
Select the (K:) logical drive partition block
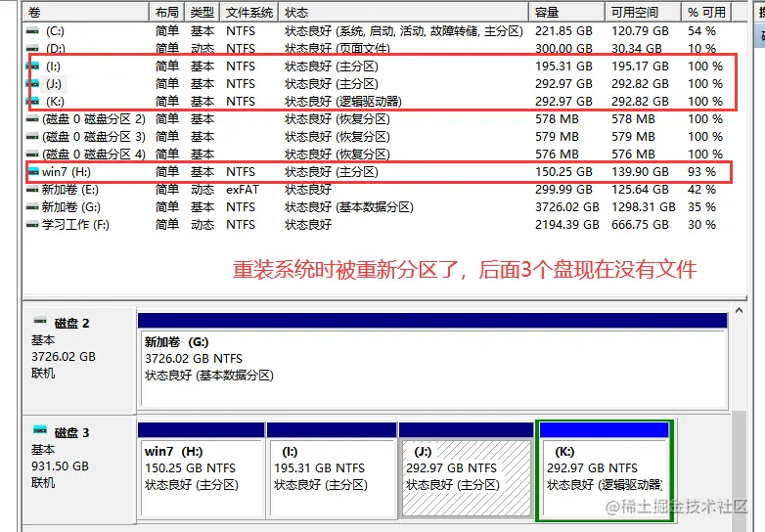(x=605, y=470)
